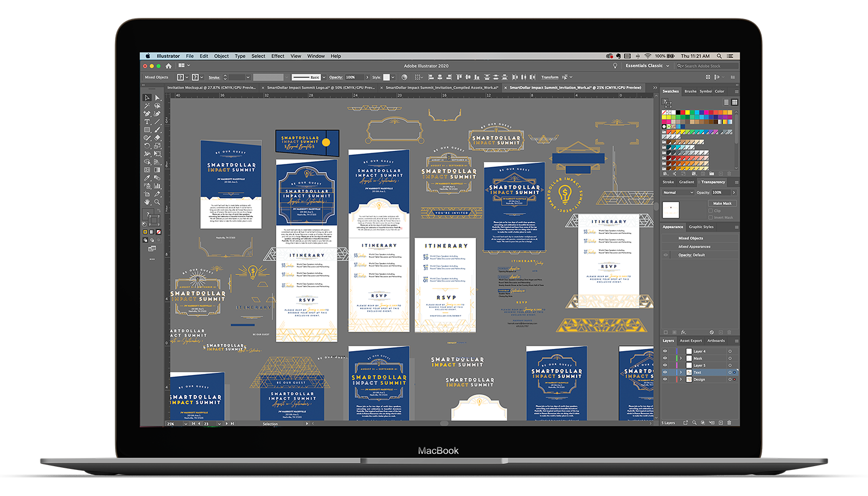Hide the Mask layer eye icon

665,358
